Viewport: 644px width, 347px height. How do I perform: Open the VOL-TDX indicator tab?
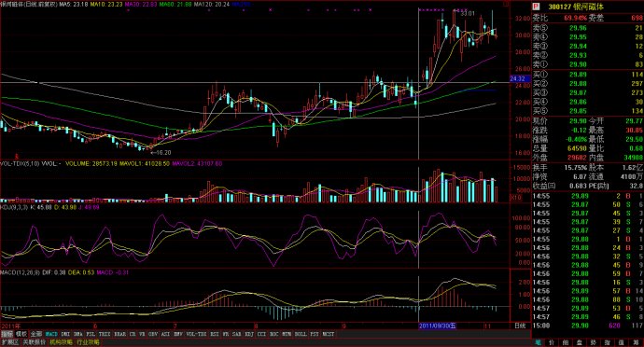click(x=196, y=334)
